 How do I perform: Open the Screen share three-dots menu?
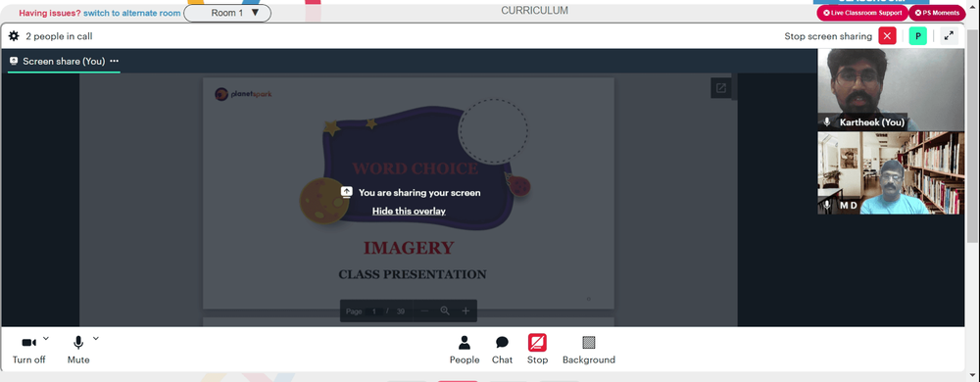[x=115, y=61]
